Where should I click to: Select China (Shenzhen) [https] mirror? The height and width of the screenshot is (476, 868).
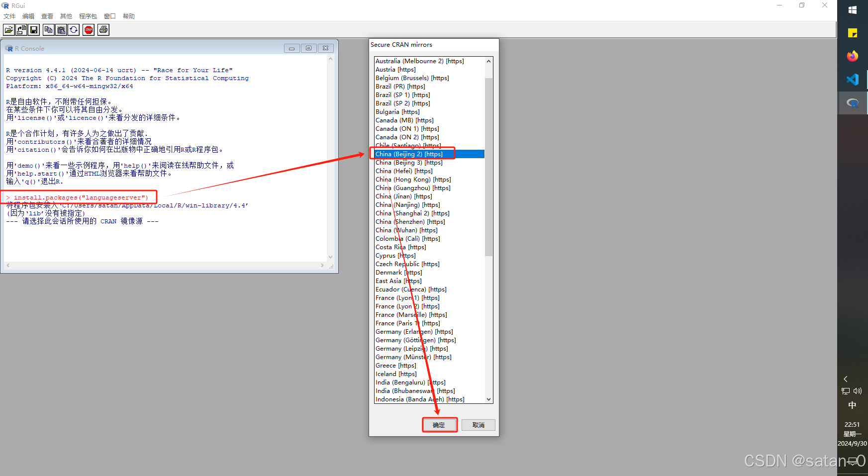[x=429, y=222]
